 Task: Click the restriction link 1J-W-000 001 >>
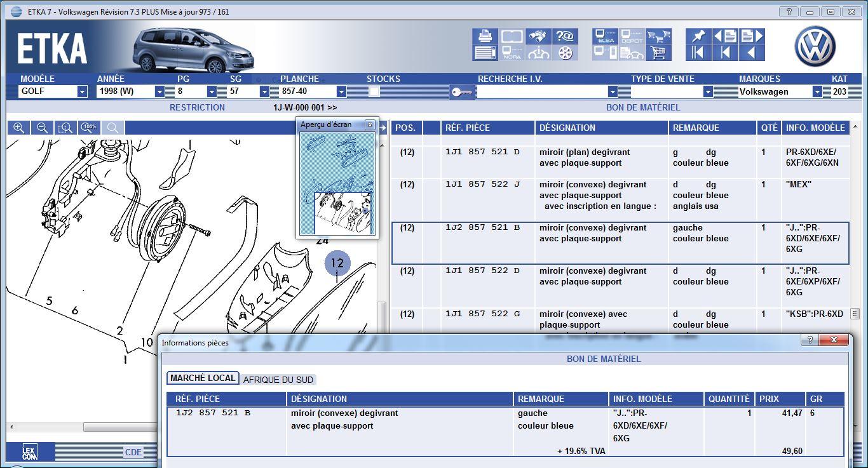coord(305,107)
